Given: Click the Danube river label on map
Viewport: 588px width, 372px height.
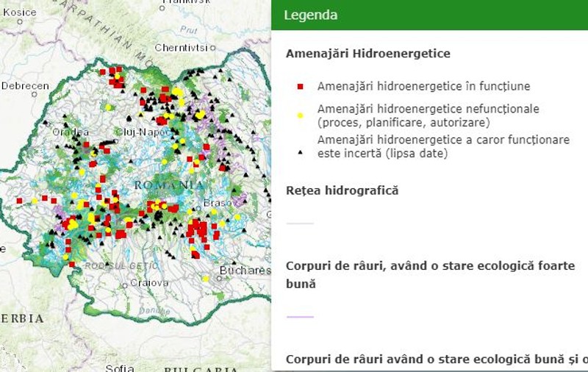Looking at the screenshot, I should (154, 310).
